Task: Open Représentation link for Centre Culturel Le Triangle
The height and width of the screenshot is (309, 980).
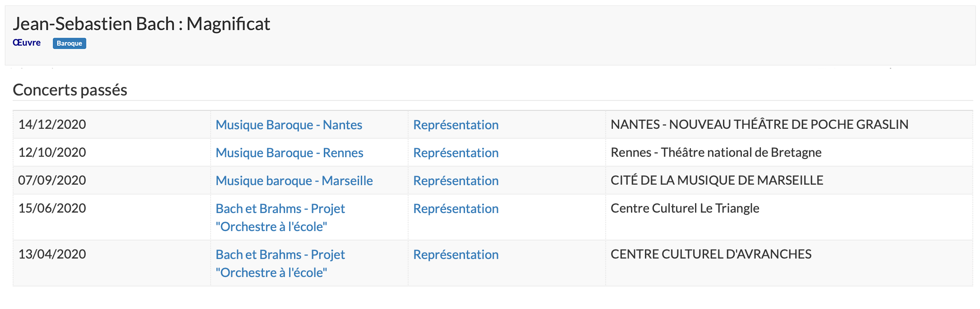Action: click(456, 209)
